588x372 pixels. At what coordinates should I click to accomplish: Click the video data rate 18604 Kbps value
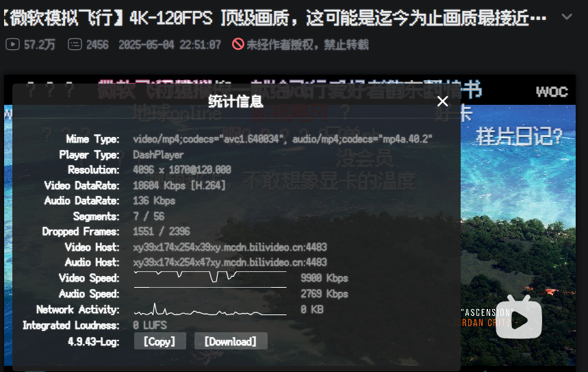179,186
